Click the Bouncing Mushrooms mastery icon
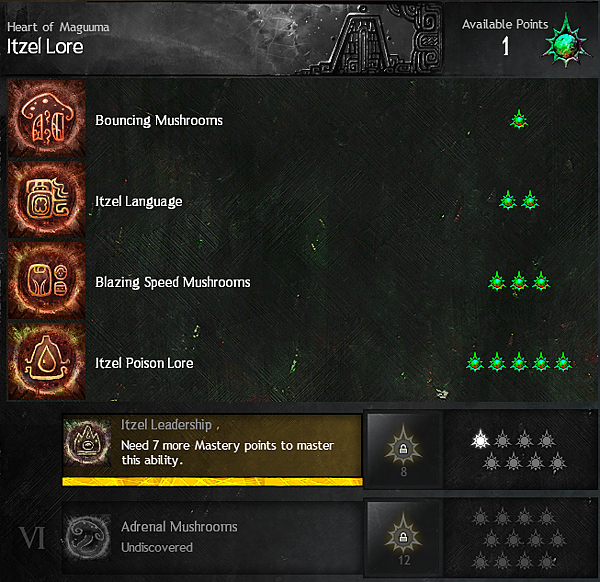 [x=47, y=119]
